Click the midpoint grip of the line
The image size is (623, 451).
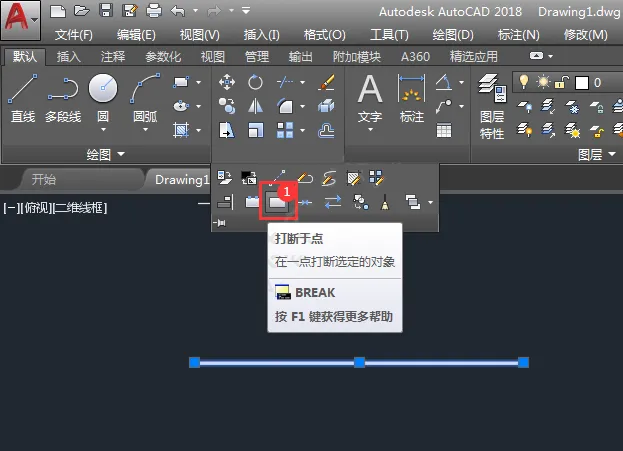click(x=359, y=362)
